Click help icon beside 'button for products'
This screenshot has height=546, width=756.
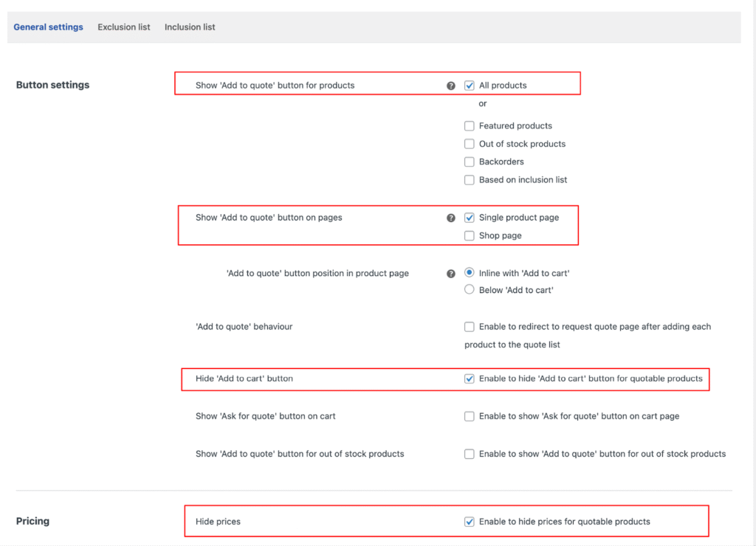pyautogui.click(x=451, y=86)
